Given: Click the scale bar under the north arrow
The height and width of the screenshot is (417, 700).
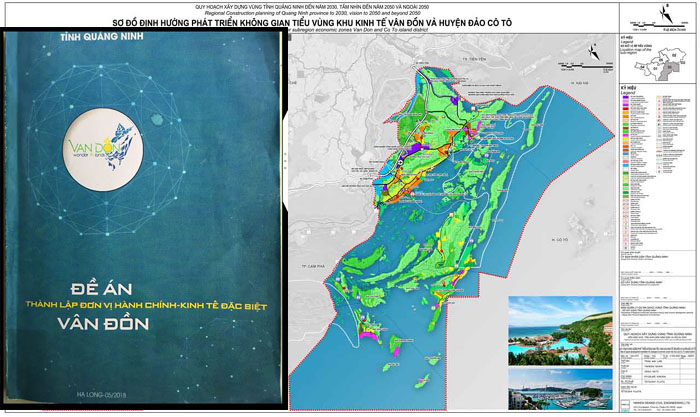Looking at the screenshot, I should pos(657,27).
